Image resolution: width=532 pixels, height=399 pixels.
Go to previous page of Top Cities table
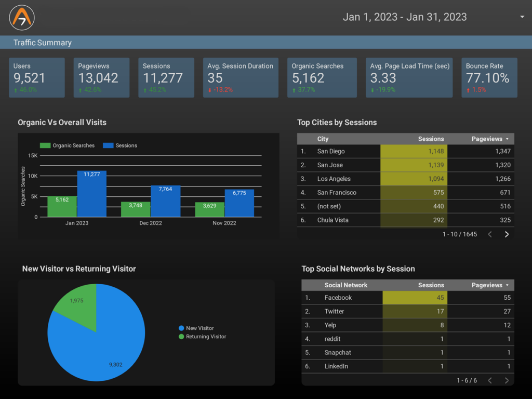click(489, 234)
